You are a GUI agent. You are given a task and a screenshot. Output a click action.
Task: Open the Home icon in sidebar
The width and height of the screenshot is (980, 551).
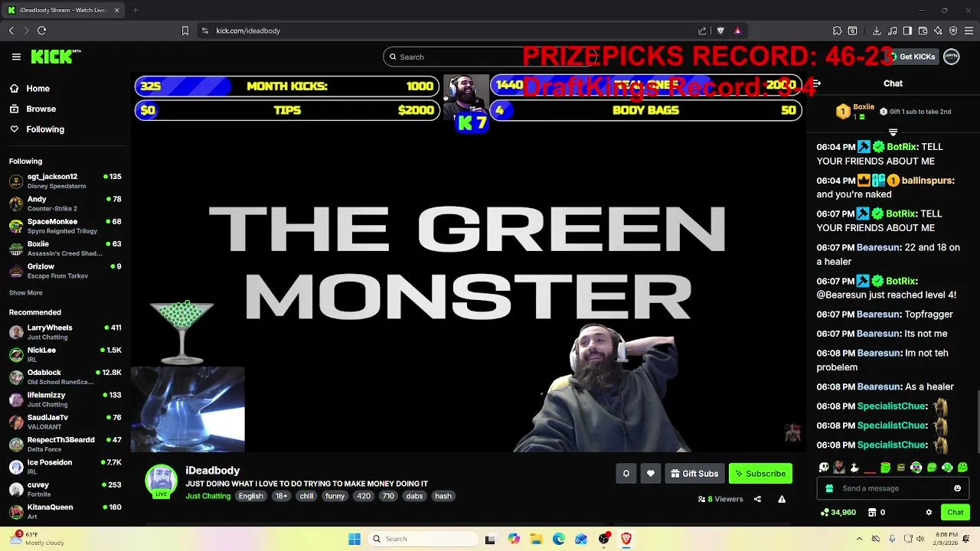14,88
